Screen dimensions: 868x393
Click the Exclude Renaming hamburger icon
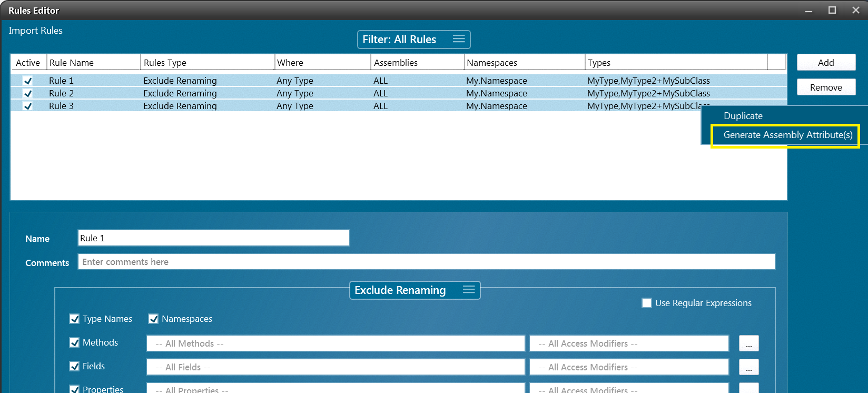tap(469, 290)
